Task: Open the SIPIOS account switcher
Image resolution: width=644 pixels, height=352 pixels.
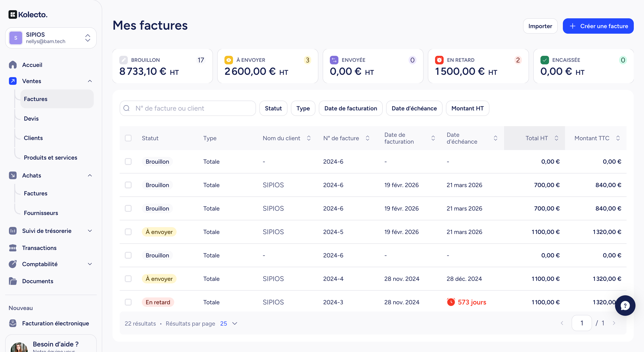Action: point(51,38)
